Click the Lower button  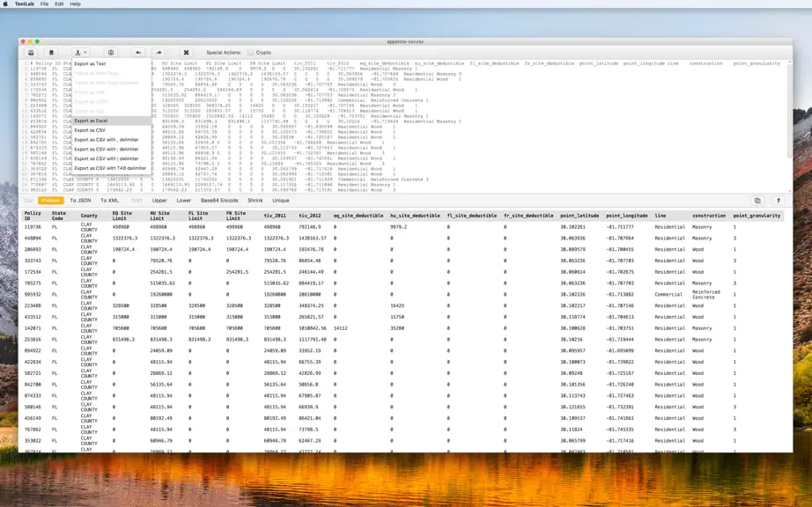click(x=184, y=200)
